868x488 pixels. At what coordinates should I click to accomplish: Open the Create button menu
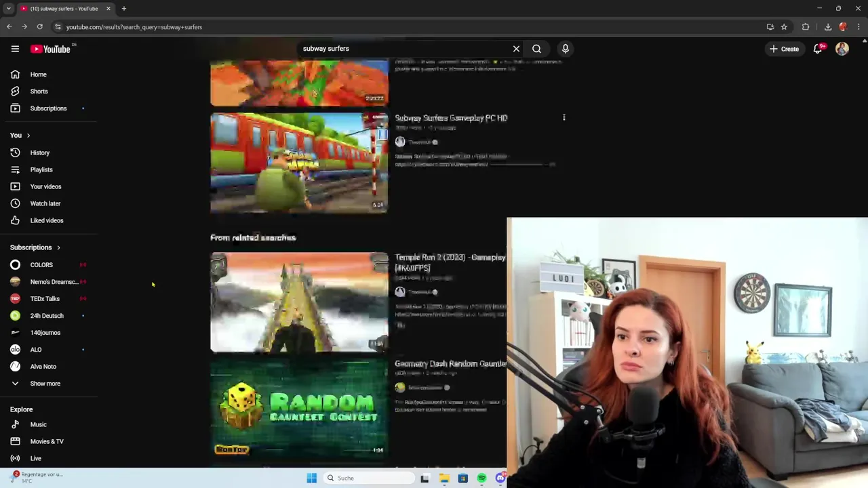click(784, 49)
